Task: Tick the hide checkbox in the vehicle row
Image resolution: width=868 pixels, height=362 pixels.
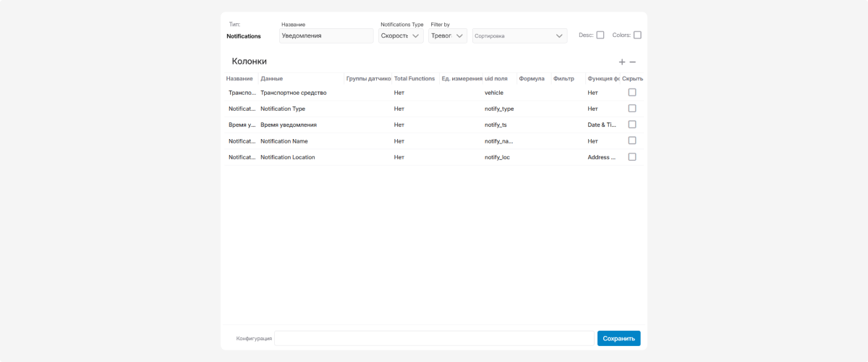Action: pos(632,92)
